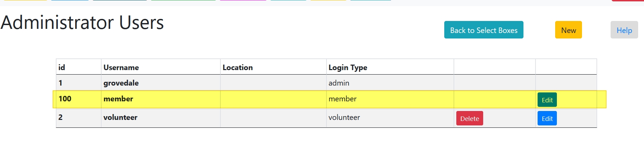
Task: Click the id cell showing 1
Action: pyautogui.click(x=61, y=83)
